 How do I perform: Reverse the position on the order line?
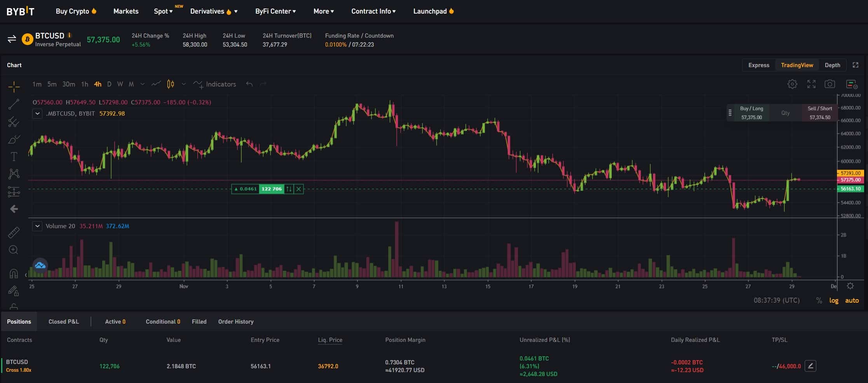click(x=289, y=189)
